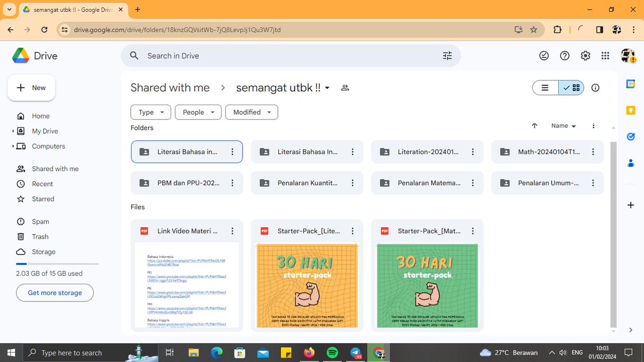Open Microsoft Edge from the taskbar

click(217, 352)
